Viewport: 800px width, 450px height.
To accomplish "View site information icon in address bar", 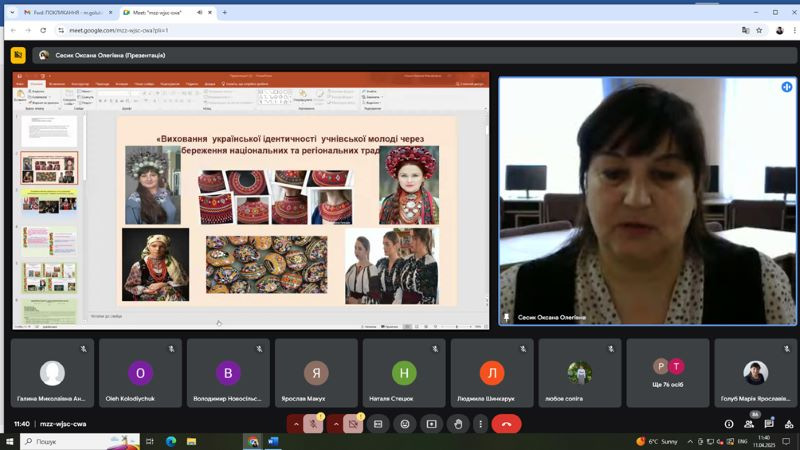I will coord(61,31).
